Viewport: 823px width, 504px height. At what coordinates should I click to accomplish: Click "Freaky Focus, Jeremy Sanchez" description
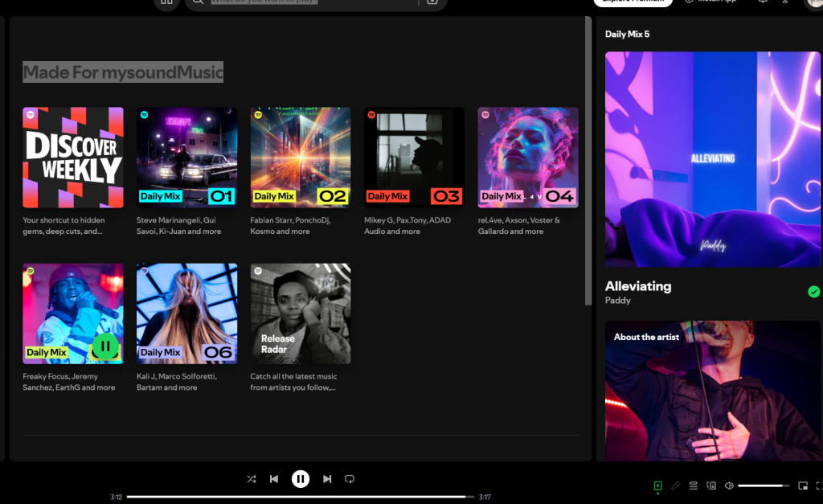point(69,382)
